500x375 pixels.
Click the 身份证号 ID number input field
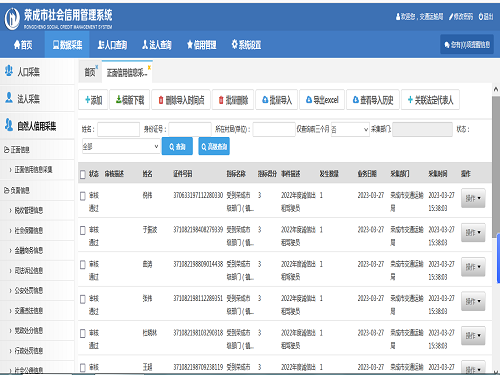point(190,129)
